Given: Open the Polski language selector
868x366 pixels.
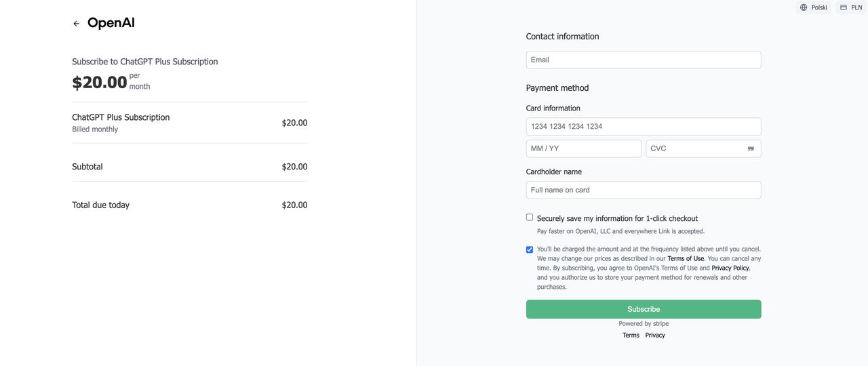Looking at the screenshot, I should click(814, 7).
